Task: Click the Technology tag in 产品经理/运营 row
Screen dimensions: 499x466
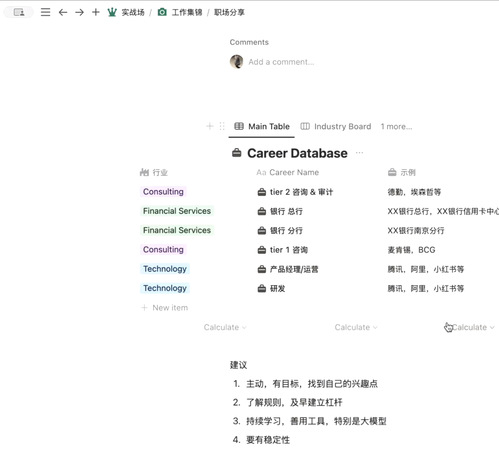Action: 165,269
